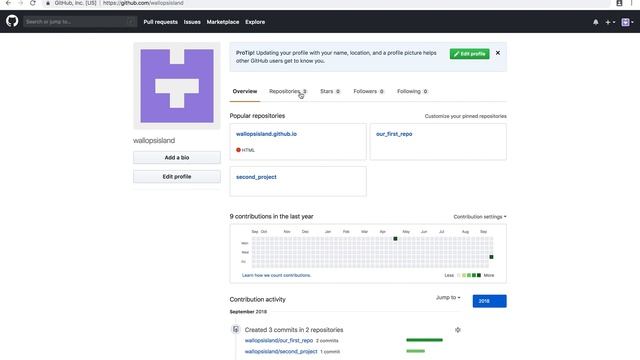Image resolution: width=640 pixels, height=360 pixels.
Task: Click the address bar URL
Action: pos(143,3)
